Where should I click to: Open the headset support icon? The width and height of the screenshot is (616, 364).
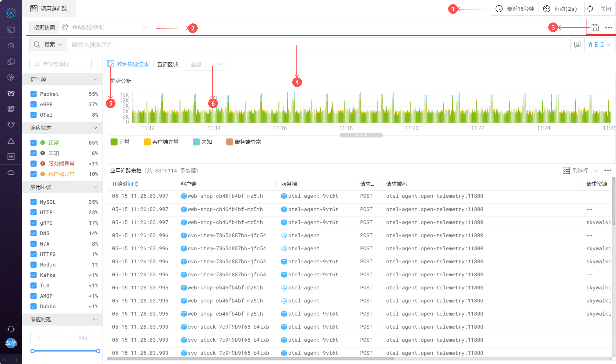point(11,329)
